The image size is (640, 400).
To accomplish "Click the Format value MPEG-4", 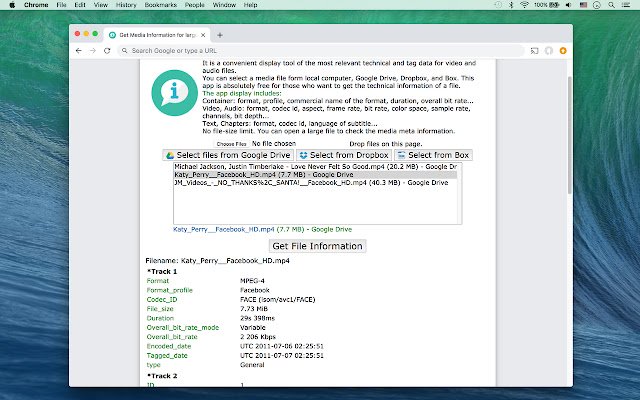I will coord(252,281).
